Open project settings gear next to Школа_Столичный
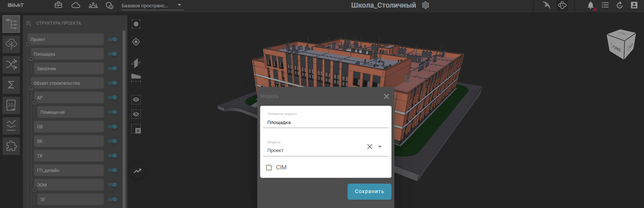The height and width of the screenshot is (208, 644). (426, 5)
